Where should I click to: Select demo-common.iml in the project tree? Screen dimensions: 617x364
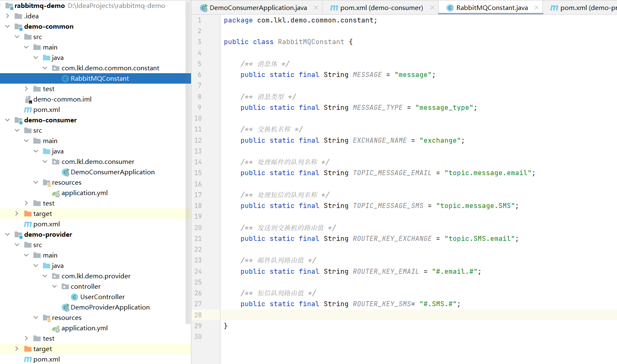click(x=62, y=99)
